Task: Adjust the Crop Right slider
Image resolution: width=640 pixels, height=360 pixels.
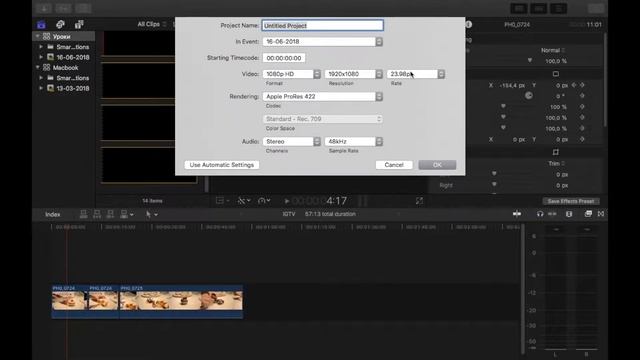Action: [494, 185]
